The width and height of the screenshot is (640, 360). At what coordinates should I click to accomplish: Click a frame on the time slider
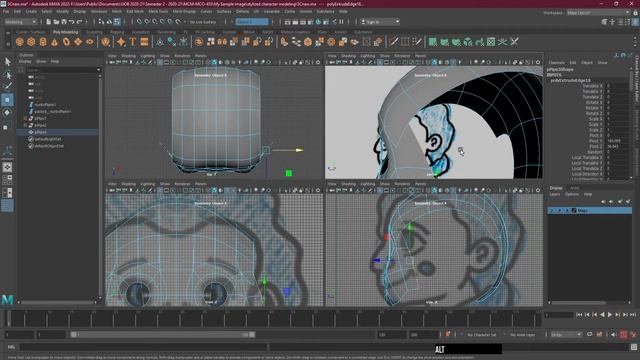tap(273, 318)
